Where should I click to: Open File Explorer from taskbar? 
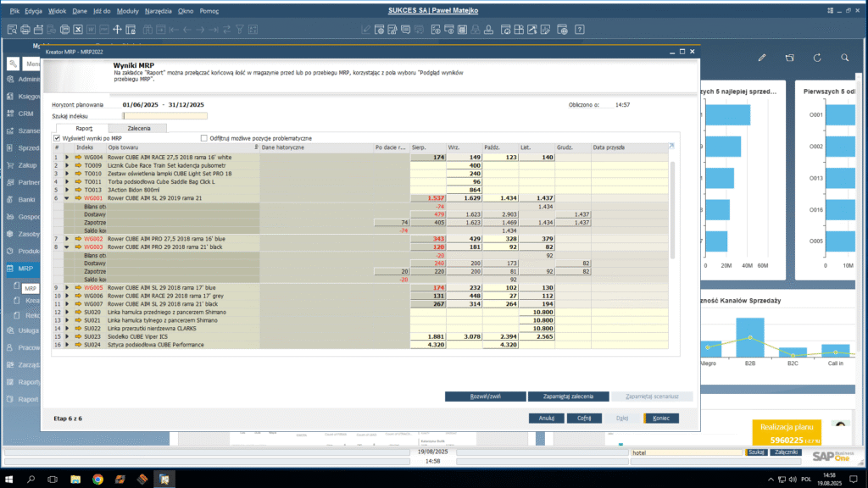75,480
